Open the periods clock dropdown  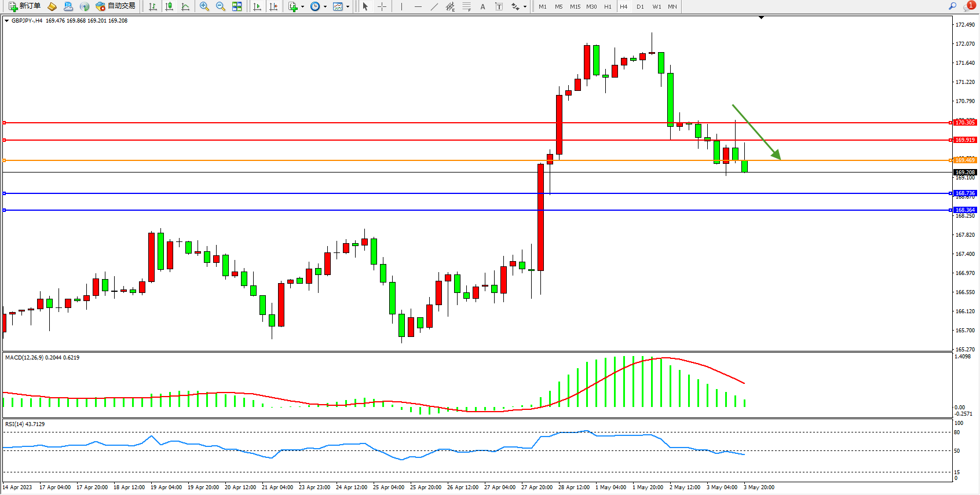pyautogui.click(x=325, y=7)
